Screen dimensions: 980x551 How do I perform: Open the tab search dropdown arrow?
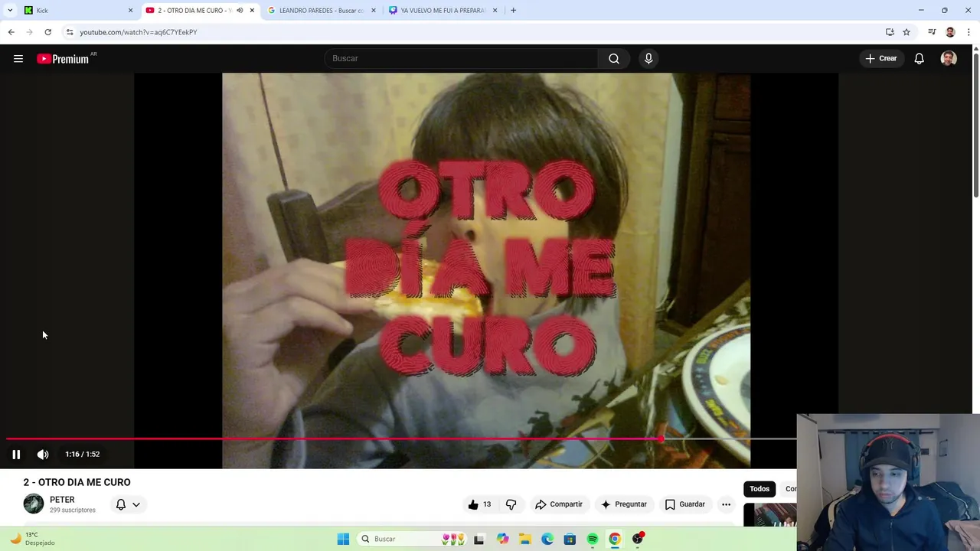(10, 10)
